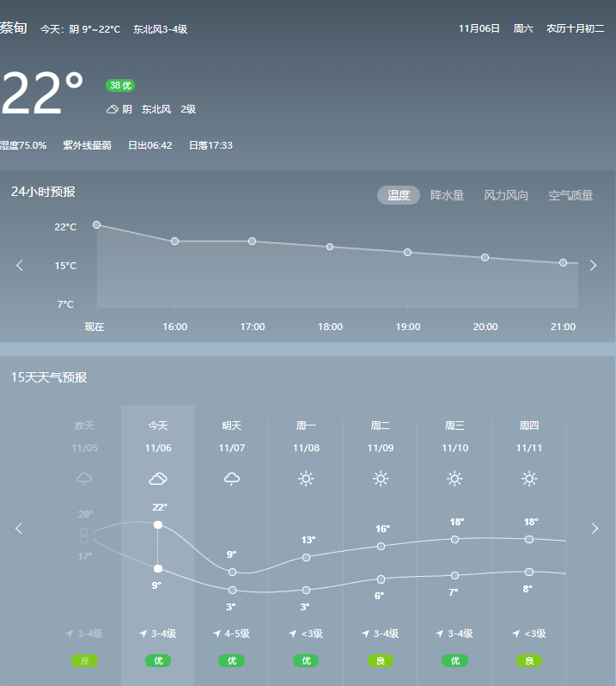This screenshot has height=686, width=616.
Task: Go to previous hours in 24小时预报 chart
Action: click(19, 265)
